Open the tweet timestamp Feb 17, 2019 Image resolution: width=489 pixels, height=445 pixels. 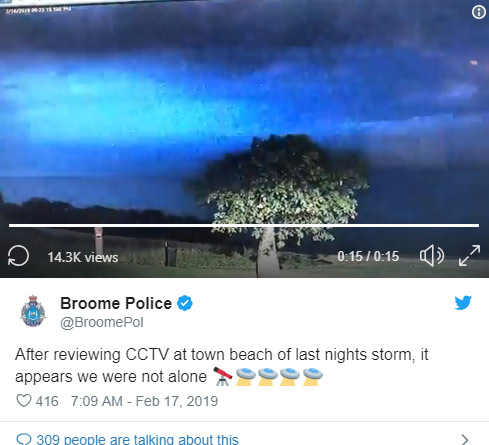(x=144, y=401)
